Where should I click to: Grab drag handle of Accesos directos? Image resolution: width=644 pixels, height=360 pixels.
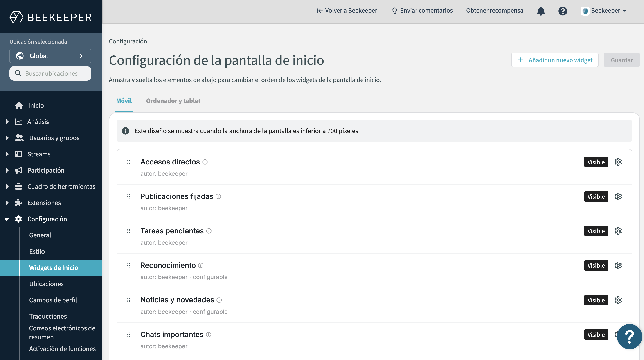click(x=129, y=162)
